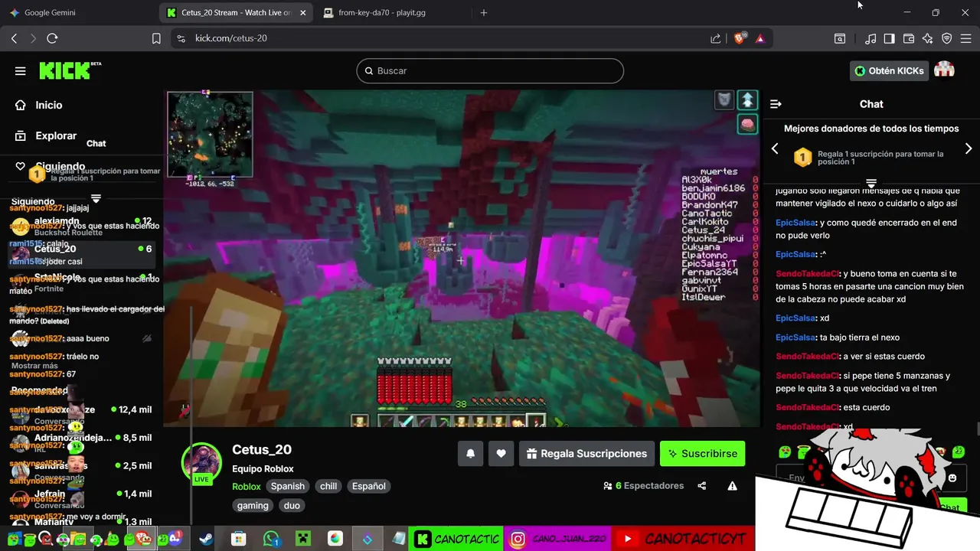The height and width of the screenshot is (551, 980).
Task: Open Minecraft creeper taskbar icon
Action: tap(302, 539)
